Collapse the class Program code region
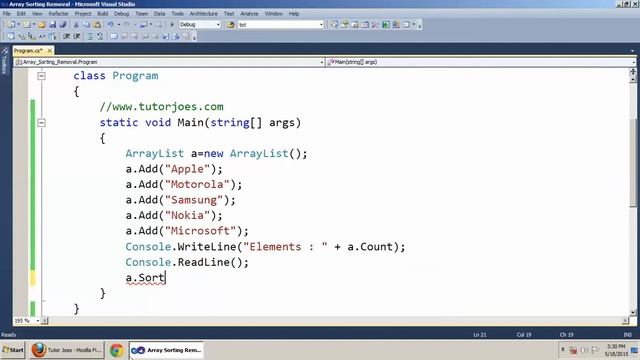Image resolution: width=640 pixels, height=360 pixels. coord(41,76)
